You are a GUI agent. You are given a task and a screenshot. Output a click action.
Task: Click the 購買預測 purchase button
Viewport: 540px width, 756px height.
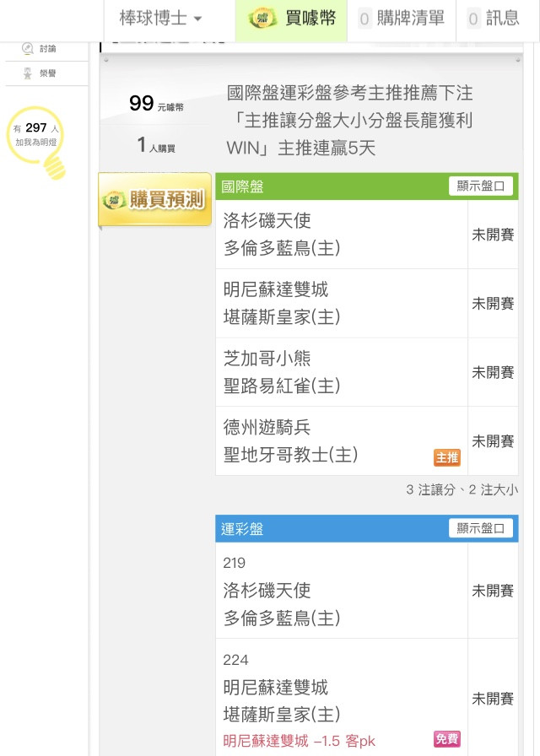[154, 199]
